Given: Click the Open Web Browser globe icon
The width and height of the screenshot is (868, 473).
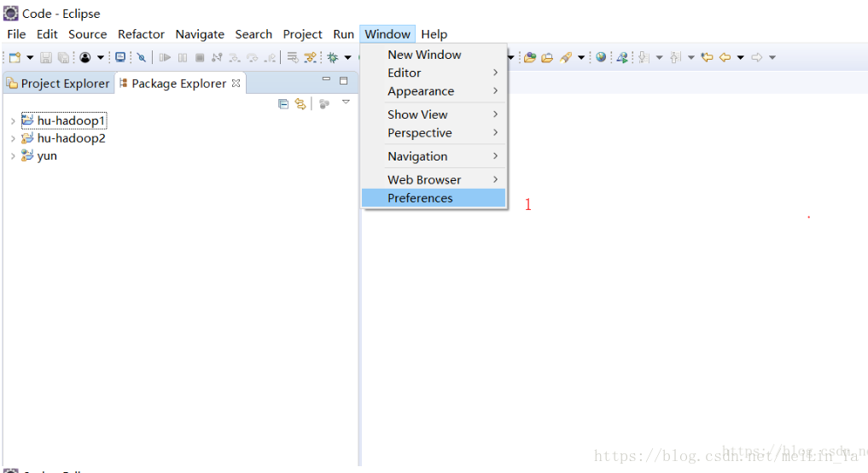Looking at the screenshot, I should click(601, 57).
